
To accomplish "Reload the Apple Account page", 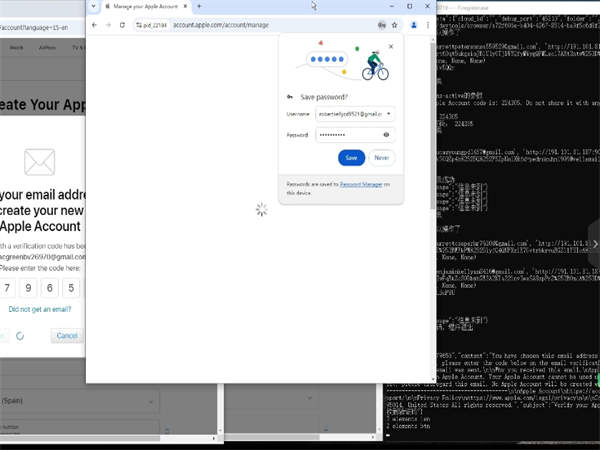I will [x=122, y=24].
